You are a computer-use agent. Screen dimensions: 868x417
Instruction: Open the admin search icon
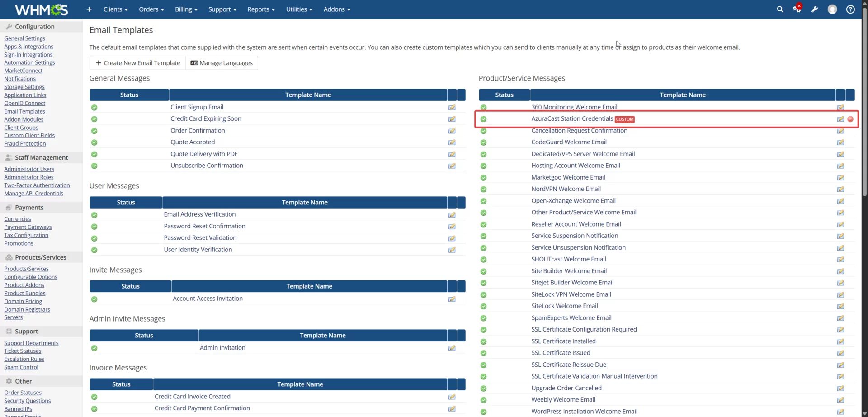point(780,9)
